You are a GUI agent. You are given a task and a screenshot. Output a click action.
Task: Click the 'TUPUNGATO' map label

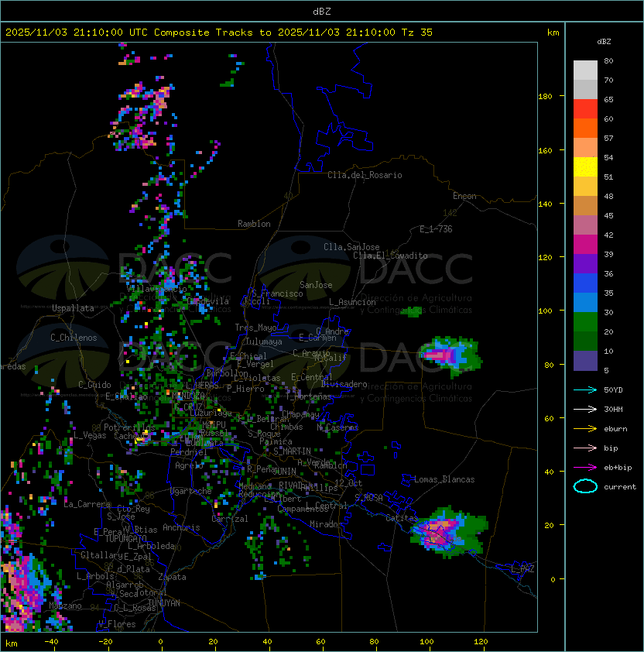(x=125, y=539)
